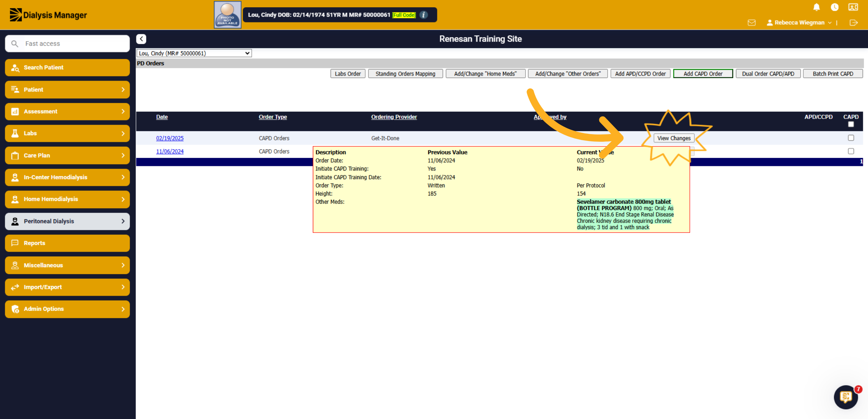Click Add/Change "Home Meds" button

[x=485, y=74]
